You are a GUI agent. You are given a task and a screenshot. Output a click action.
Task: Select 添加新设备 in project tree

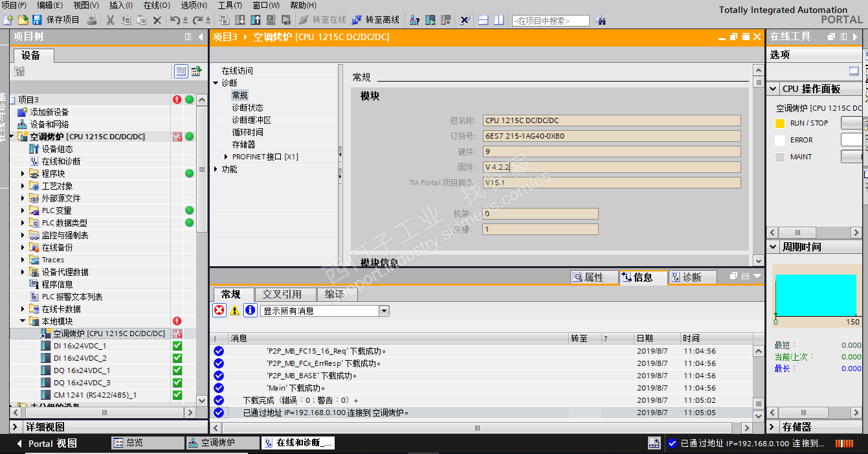[x=49, y=112]
